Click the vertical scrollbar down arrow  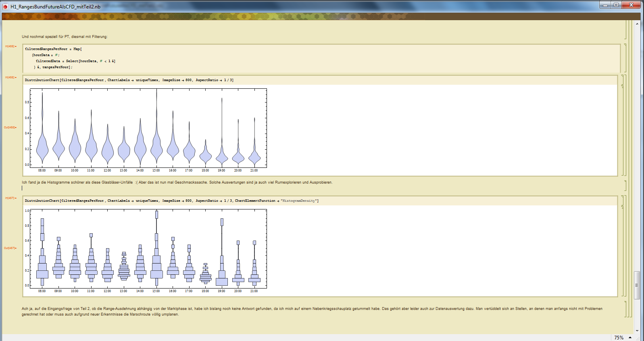coord(637,331)
